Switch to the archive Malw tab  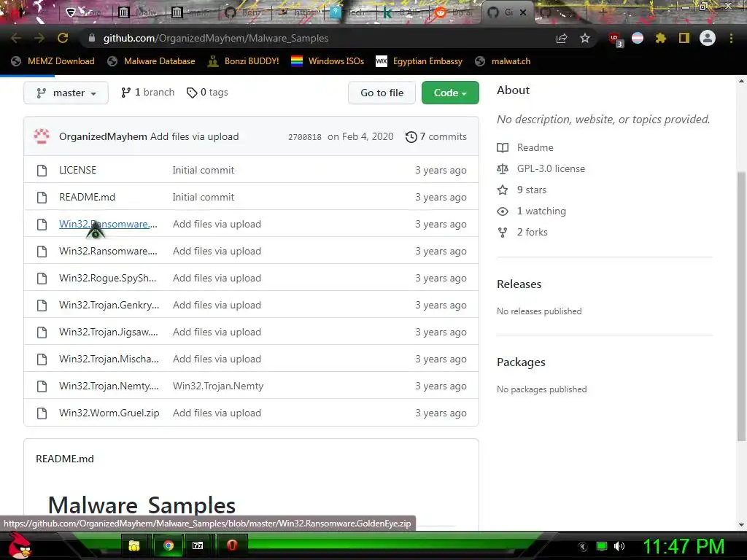click(x=138, y=12)
